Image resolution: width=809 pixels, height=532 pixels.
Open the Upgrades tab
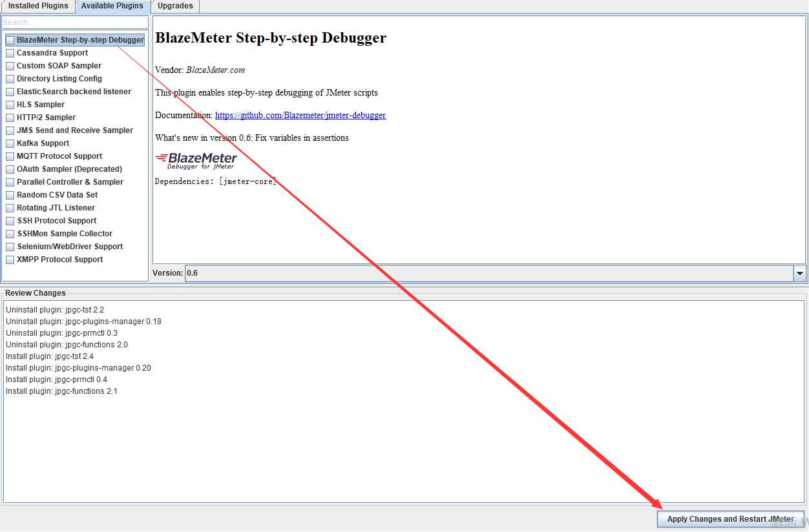pos(175,6)
